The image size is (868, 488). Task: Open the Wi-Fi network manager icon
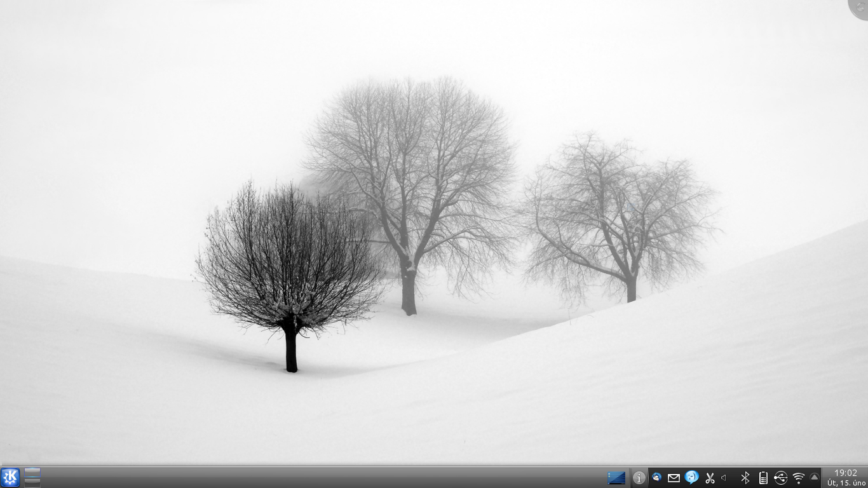(799, 478)
